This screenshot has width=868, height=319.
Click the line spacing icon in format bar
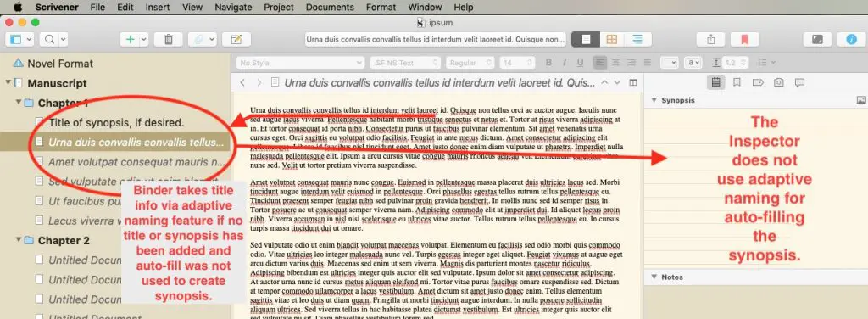pyautogui.click(x=715, y=63)
